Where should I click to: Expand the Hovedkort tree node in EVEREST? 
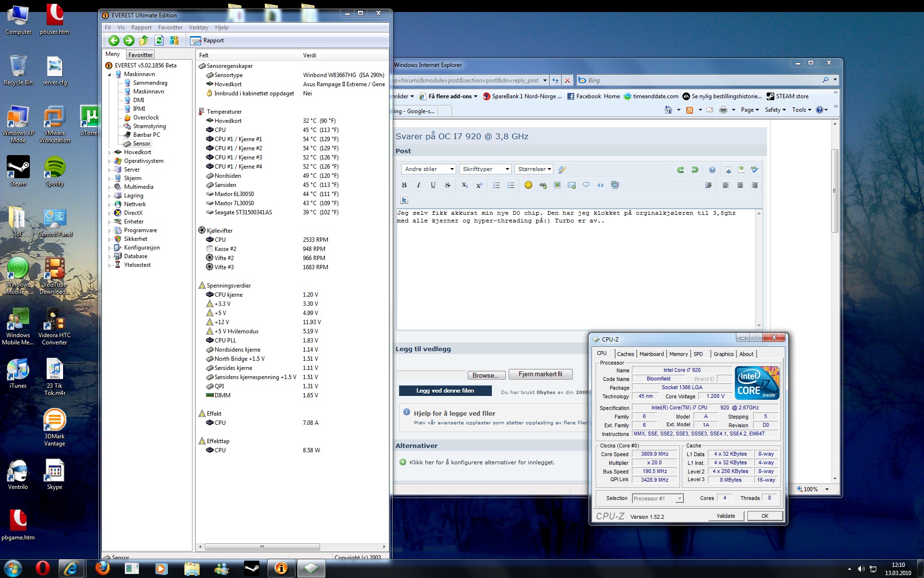click(109, 153)
